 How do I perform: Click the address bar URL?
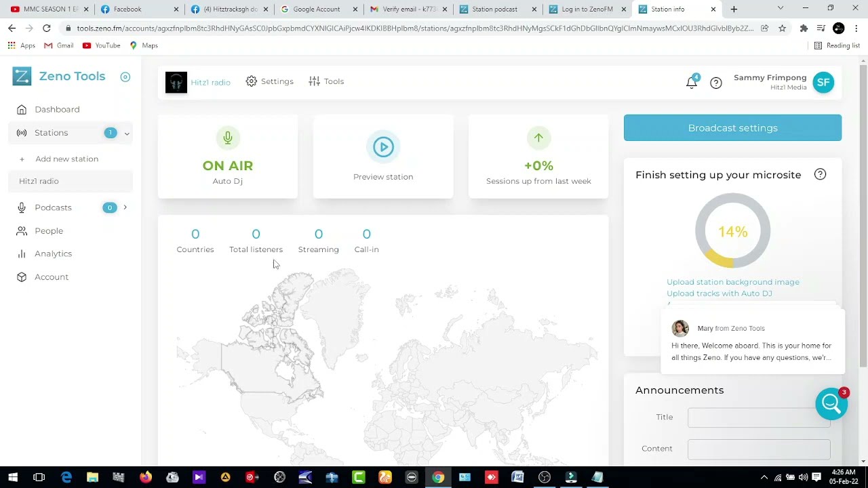415,28
